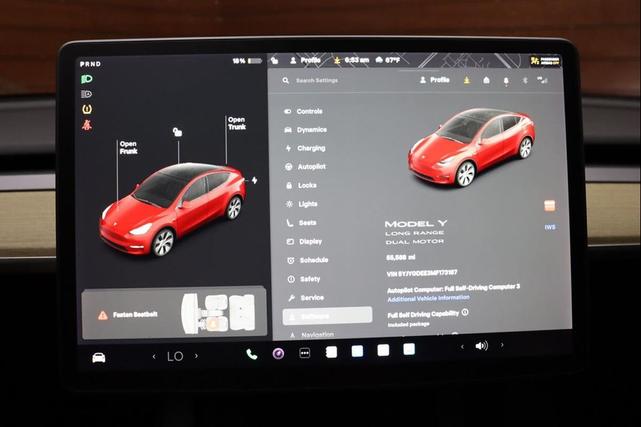Open the Autopilot settings menu
Viewport: 641px width, 427px height.
pos(305,167)
